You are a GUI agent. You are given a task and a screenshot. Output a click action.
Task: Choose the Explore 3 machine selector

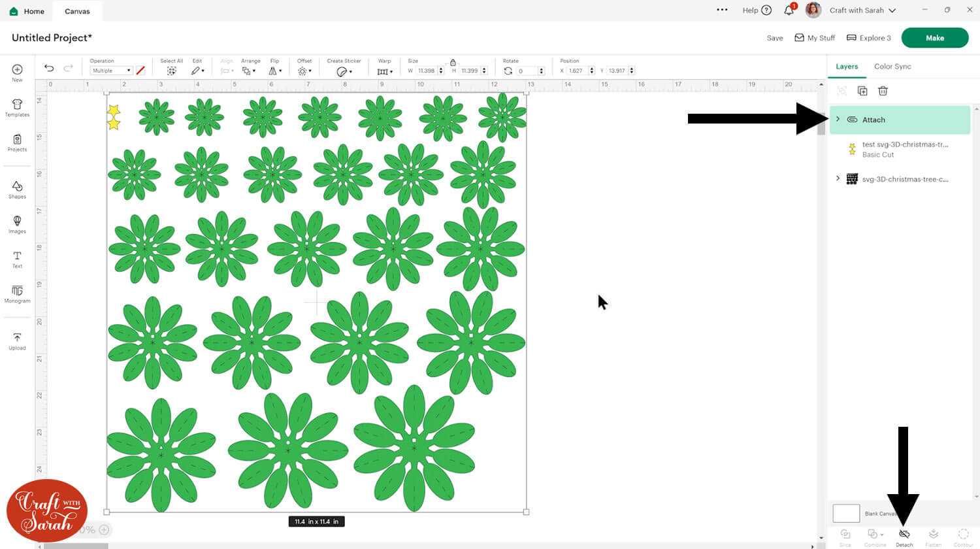pyautogui.click(x=868, y=38)
